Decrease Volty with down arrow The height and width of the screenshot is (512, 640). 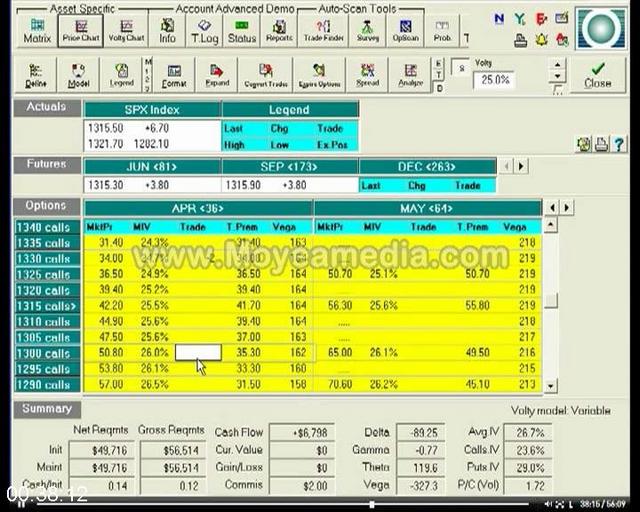557,76
